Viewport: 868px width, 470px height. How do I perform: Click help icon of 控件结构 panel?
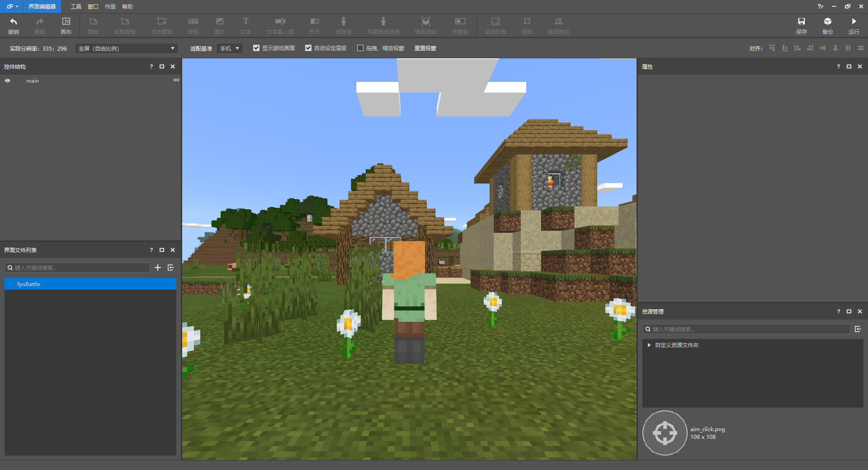pos(151,66)
